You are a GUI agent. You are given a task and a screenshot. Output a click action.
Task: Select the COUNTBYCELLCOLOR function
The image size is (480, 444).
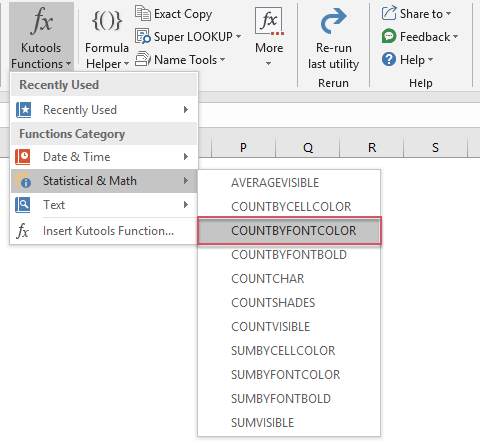click(x=289, y=207)
